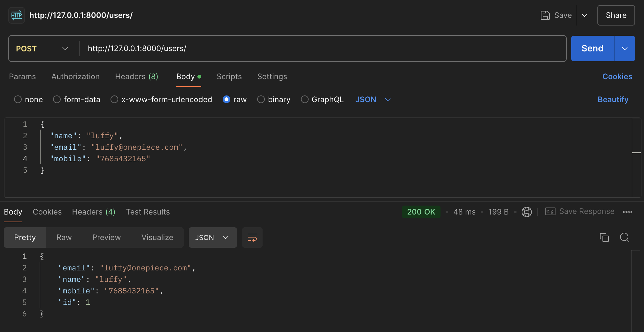644x332 pixels.
Task: Select the raw body radio option
Action: (x=226, y=100)
